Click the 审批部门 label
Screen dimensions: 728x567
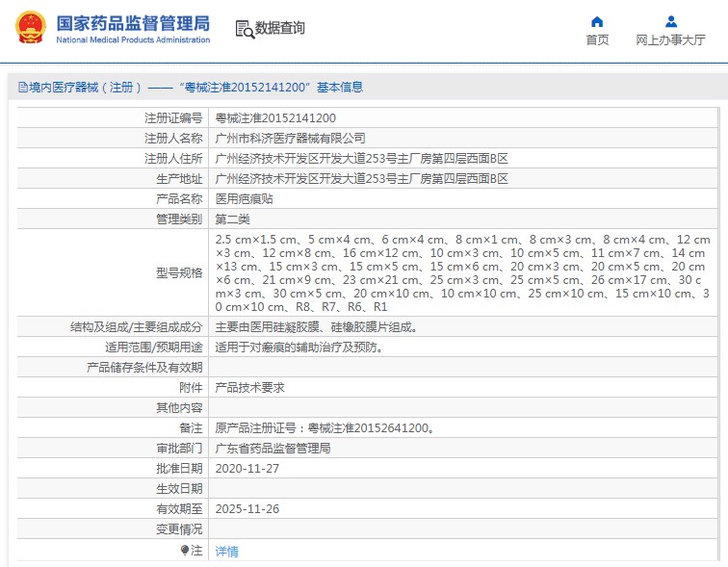(179, 449)
